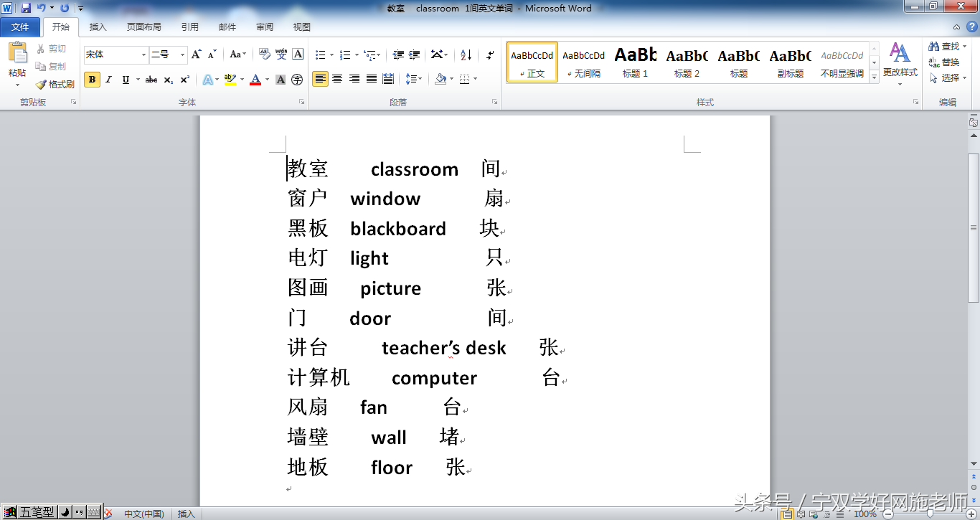The image size is (980, 520).
Task: Expand the bullet list dropdown arrow
Action: point(331,55)
